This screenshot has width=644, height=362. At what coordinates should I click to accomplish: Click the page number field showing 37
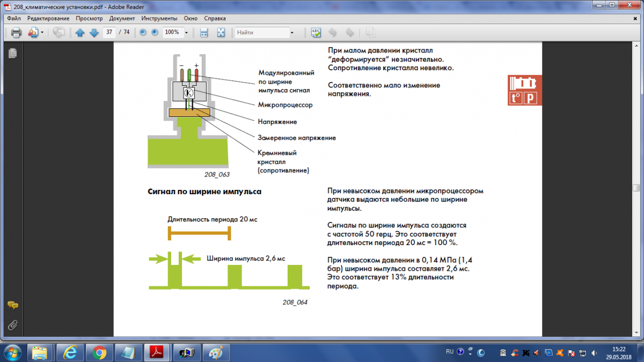coord(109,32)
